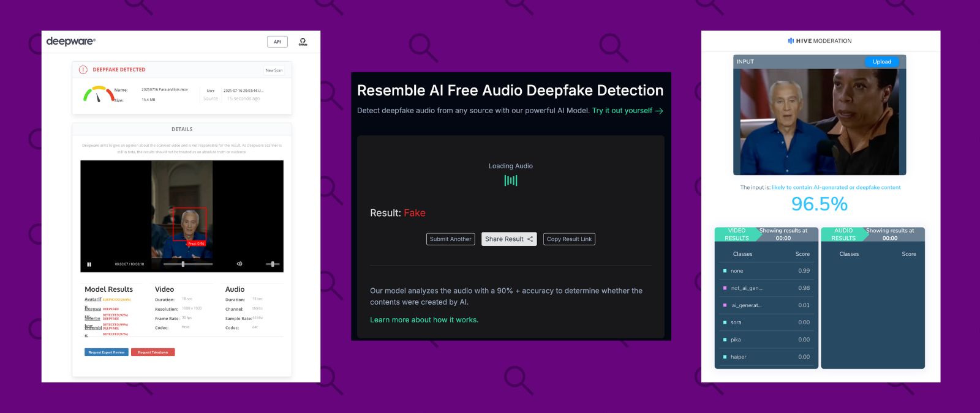The width and height of the screenshot is (980, 413).
Task: Click the 'sora' class row
Action: click(767, 322)
